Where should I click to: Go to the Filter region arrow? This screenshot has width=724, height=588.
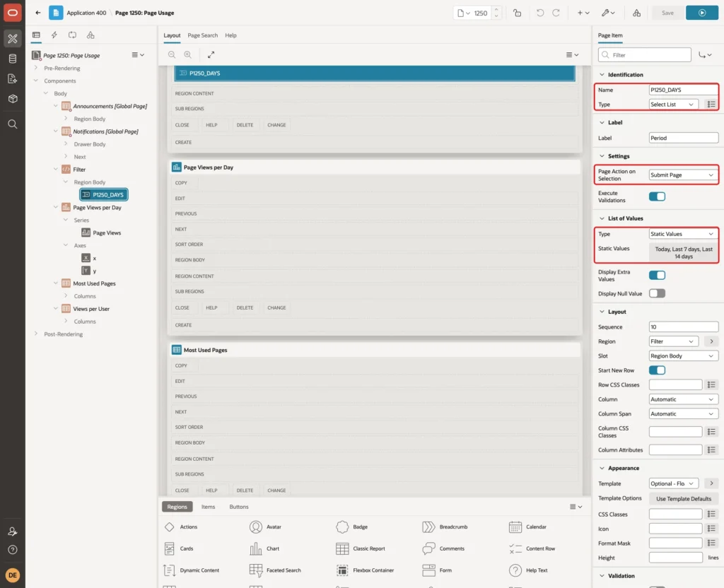click(711, 341)
